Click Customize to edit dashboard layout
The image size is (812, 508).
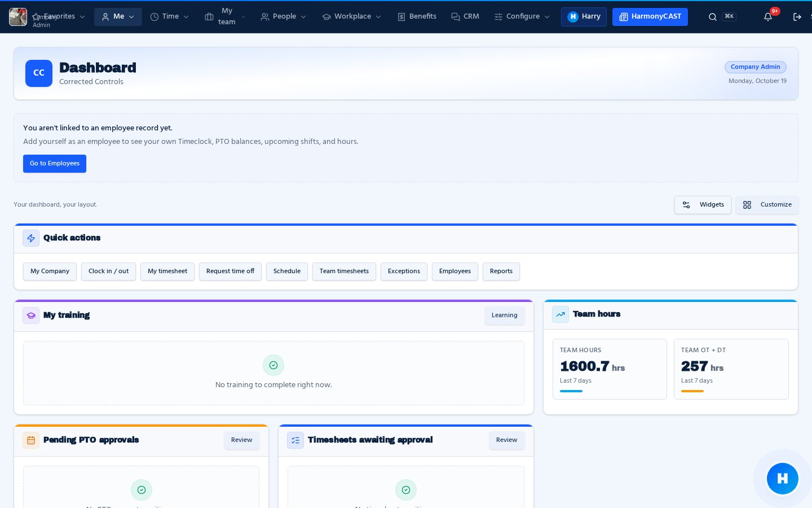tap(767, 205)
